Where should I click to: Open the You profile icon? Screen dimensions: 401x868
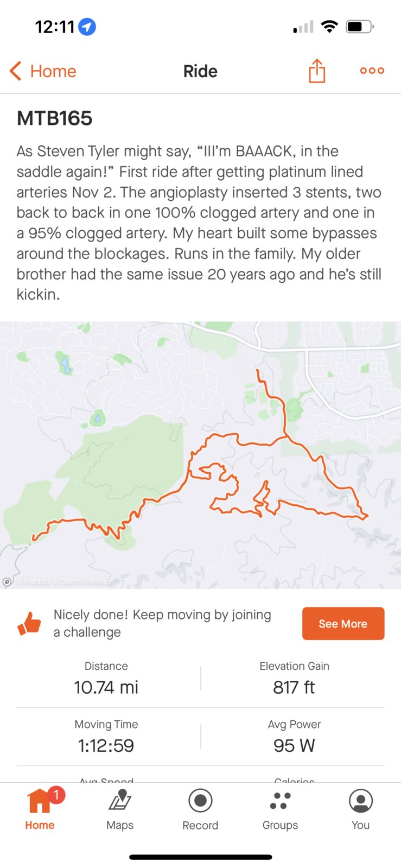pos(361,801)
